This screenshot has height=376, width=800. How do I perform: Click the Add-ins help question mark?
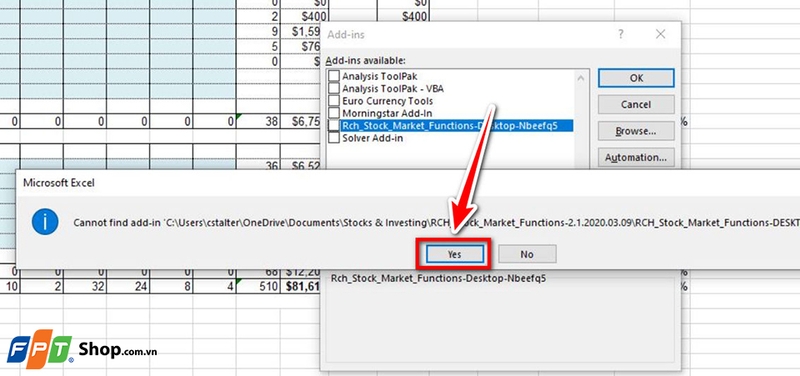tap(621, 35)
